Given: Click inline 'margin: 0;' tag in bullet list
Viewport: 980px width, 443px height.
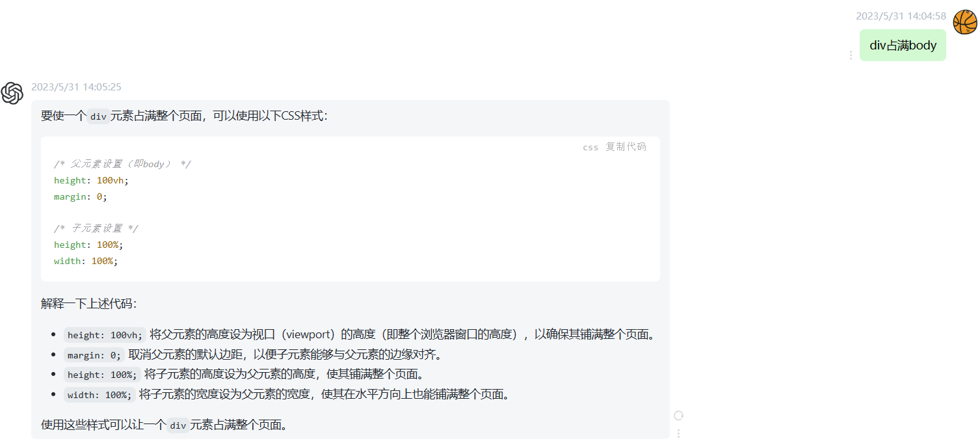Looking at the screenshot, I should 94,355.
